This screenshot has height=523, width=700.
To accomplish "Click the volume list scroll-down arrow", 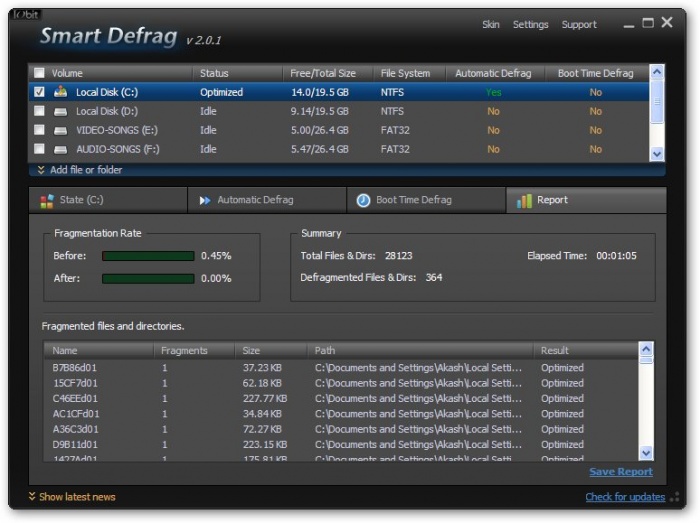I will click(x=657, y=154).
